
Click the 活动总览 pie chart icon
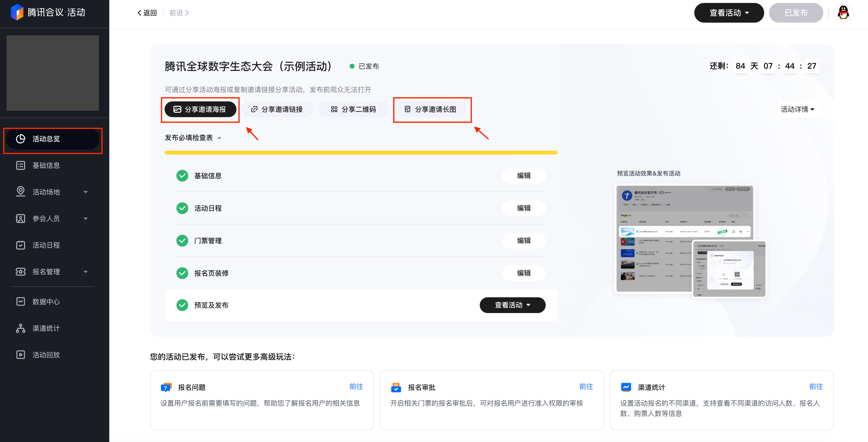21,139
